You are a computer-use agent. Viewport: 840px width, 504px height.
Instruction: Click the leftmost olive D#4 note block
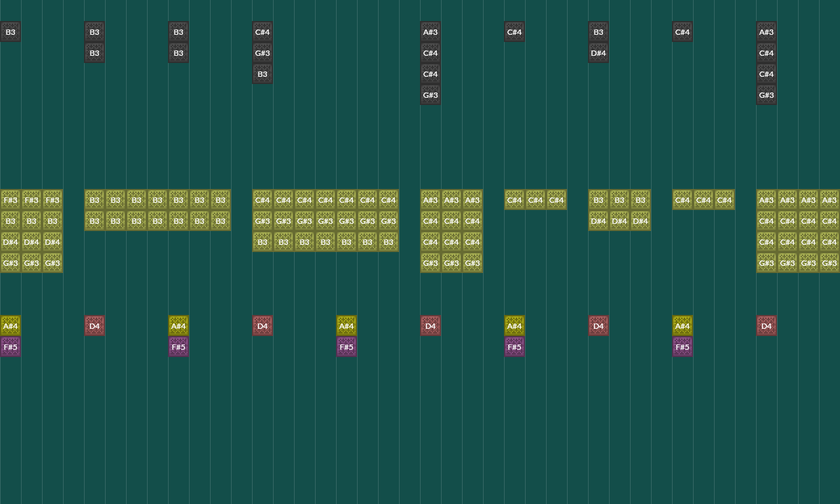click(10, 242)
